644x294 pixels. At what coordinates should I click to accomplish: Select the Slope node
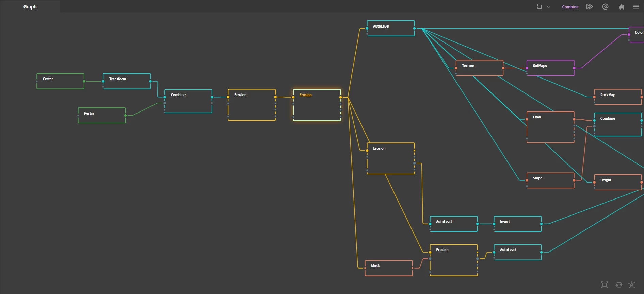click(x=550, y=180)
